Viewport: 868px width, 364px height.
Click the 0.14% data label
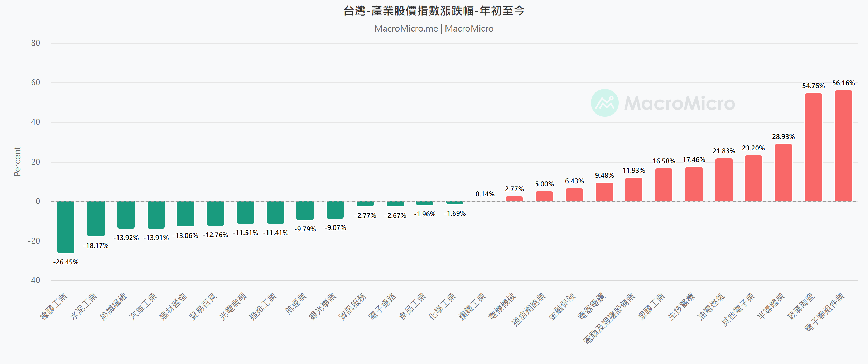pyautogui.click(x=485, y=194)
